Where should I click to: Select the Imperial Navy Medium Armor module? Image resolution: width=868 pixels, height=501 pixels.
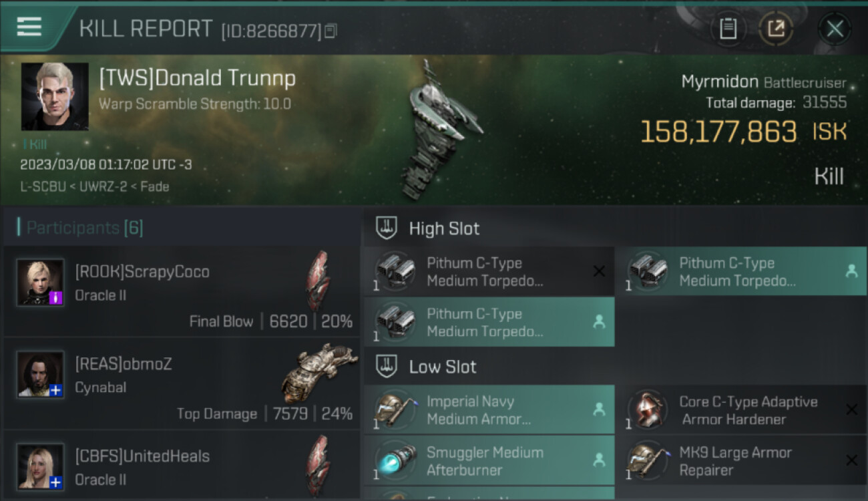pos(489,410)
